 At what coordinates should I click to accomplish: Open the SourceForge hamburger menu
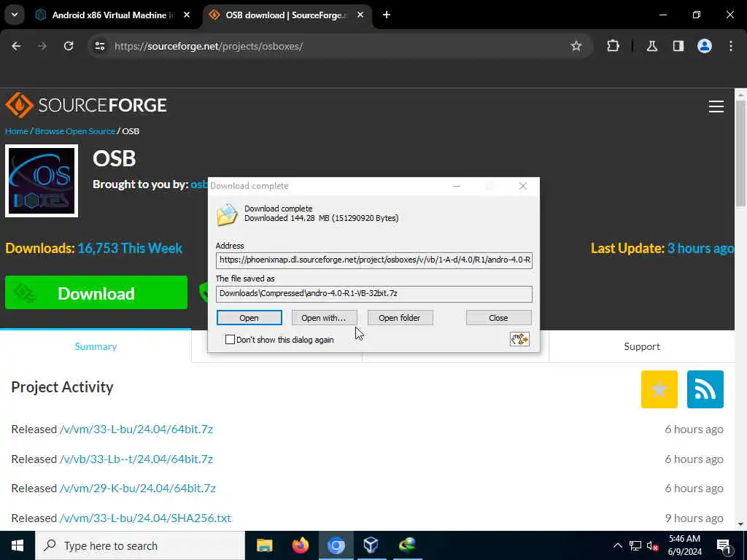click(x=716, y=106)
